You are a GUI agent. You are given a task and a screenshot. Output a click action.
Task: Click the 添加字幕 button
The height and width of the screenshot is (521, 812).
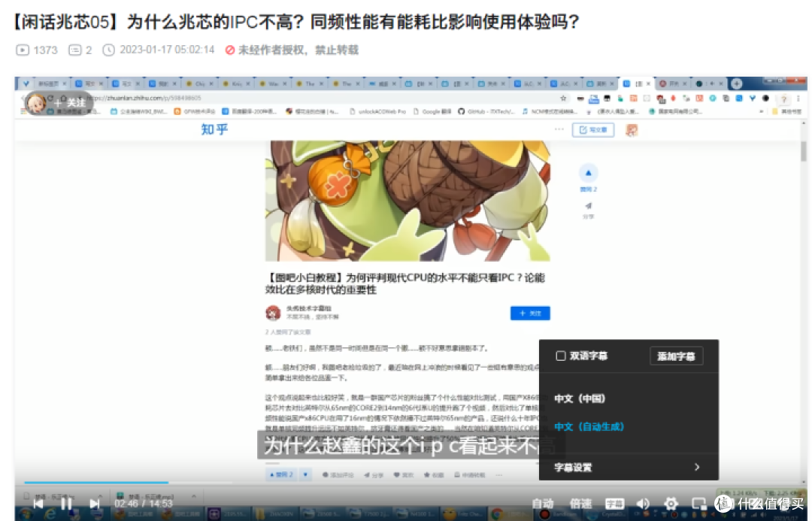676,356
